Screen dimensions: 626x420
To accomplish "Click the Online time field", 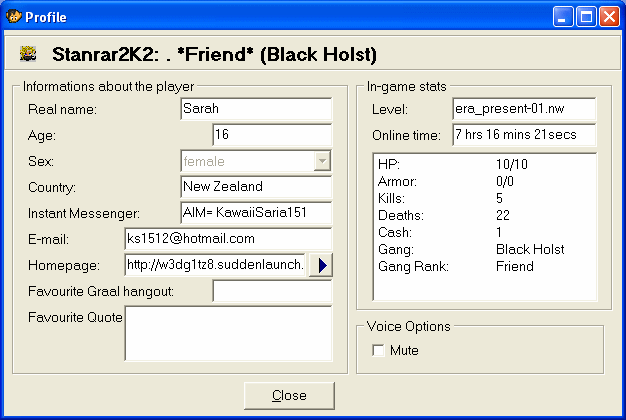I will click(x=523, y=135).
